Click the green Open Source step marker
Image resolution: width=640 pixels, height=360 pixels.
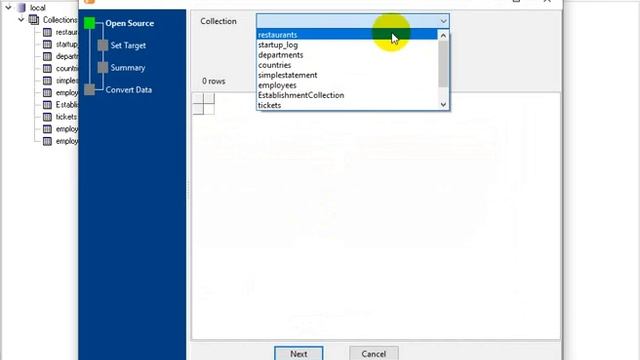(89, 23)
